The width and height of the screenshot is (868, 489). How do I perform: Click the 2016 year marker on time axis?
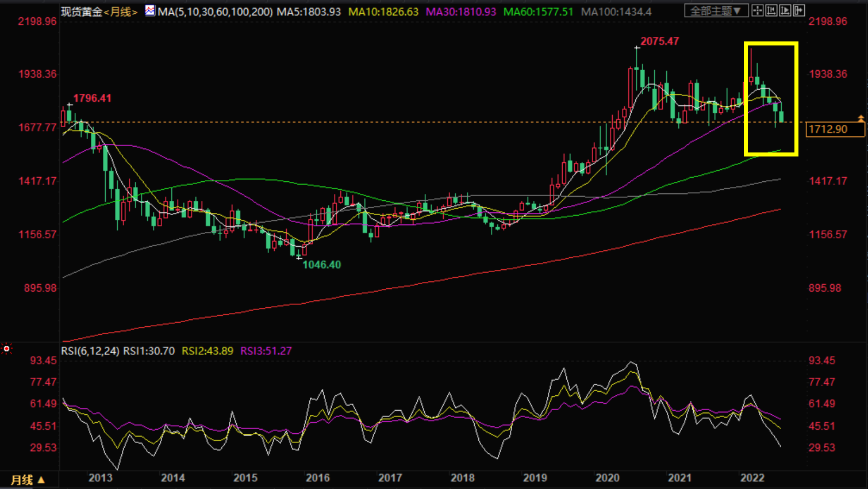(317, 478)
